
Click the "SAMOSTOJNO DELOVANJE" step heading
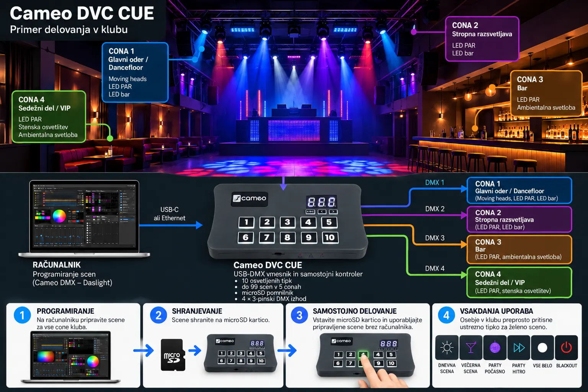355,311
